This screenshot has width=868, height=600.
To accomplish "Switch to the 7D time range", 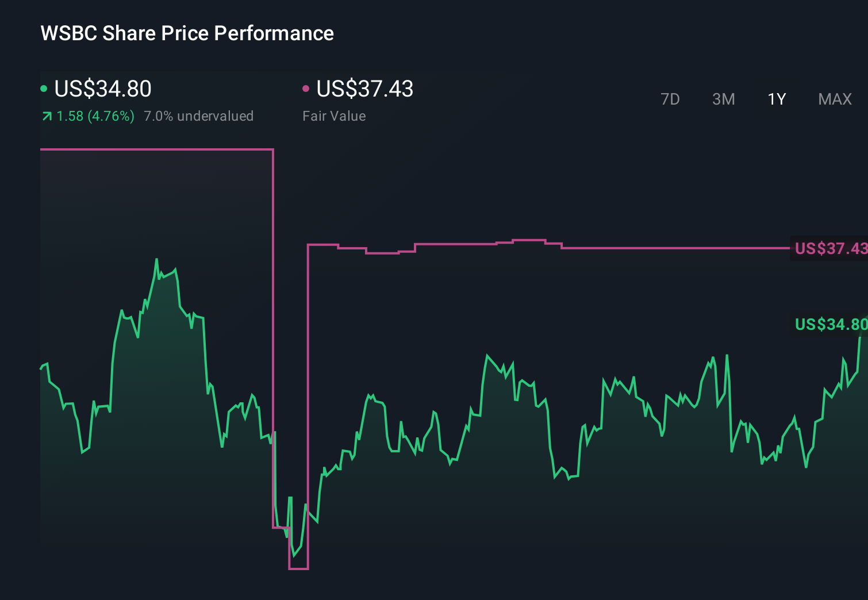I will click(671, 99).
